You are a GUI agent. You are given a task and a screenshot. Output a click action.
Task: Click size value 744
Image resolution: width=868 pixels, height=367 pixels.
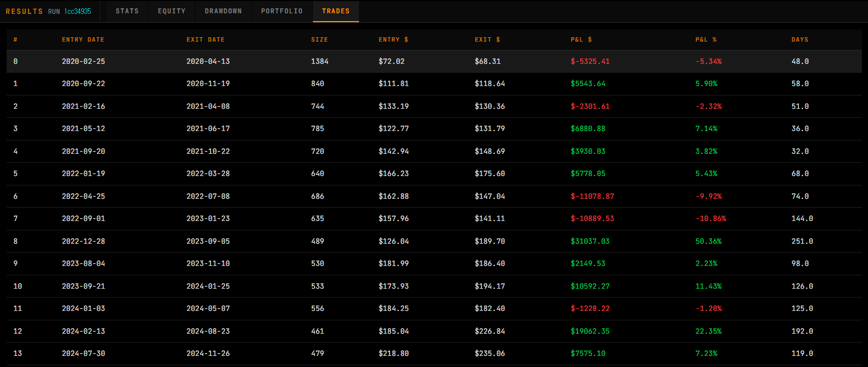(x=318, y=107)
